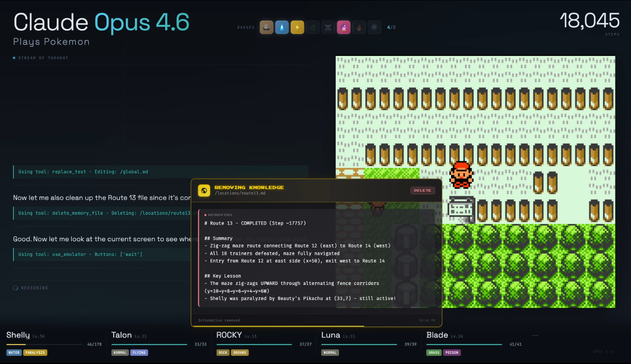Click the 'Claude Opus 4.6' title
This screenshot has width=631, height=364.
tap(101, 22)
